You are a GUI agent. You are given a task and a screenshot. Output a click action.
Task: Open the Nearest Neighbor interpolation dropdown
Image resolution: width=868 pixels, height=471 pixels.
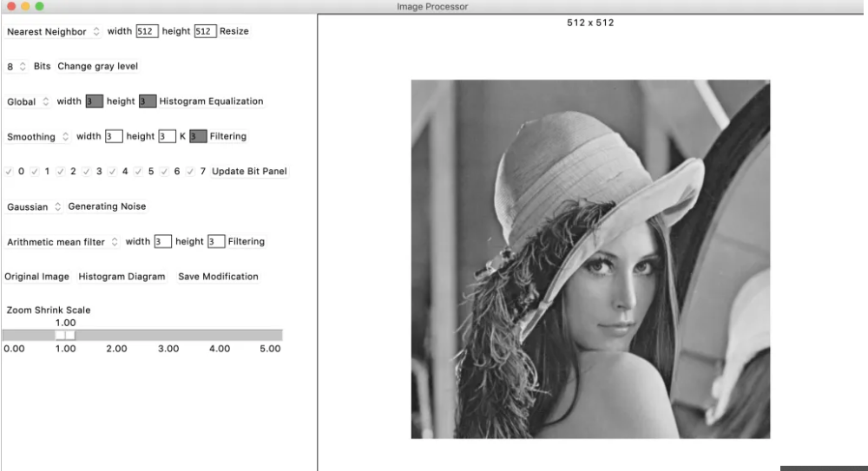point(53,31)
